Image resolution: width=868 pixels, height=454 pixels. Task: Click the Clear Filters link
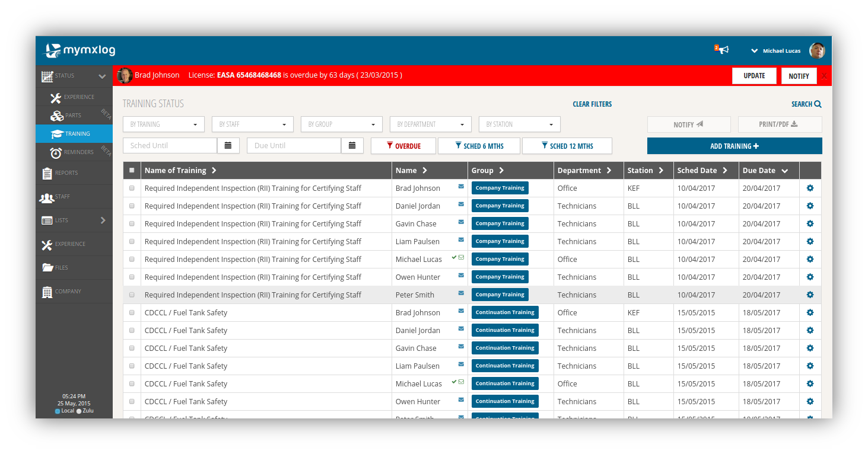pyautogui.click(x=592, y=104)
